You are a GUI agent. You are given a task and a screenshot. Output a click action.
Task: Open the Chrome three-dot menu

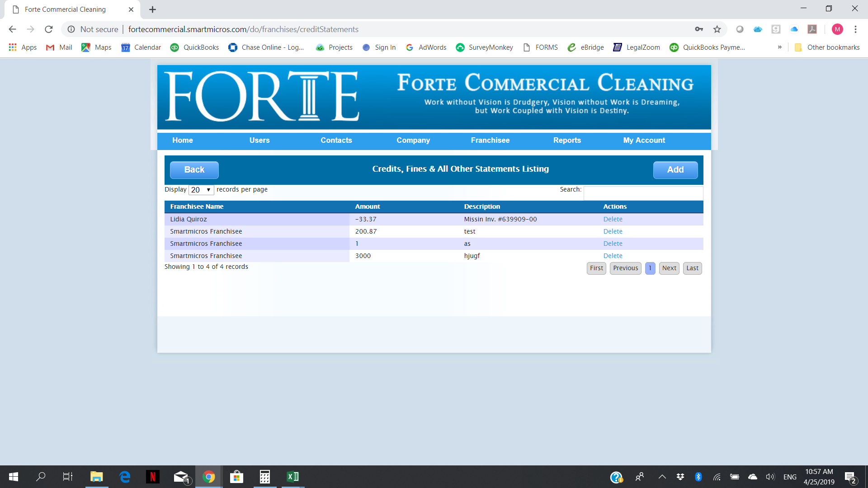[x=855, y=29]
